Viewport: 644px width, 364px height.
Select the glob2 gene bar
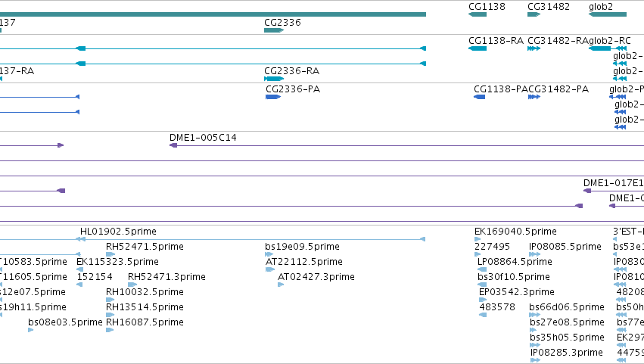[x=608, y=14]
